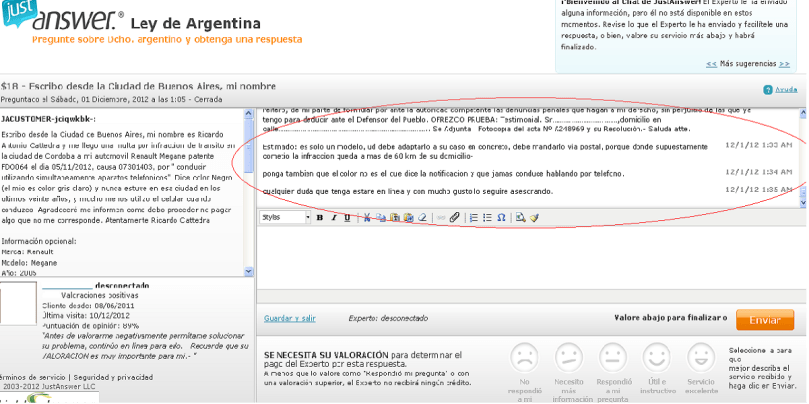The image size is (809, 404).
Task: Insert a bulleted list
Action: tap(487, 218)
